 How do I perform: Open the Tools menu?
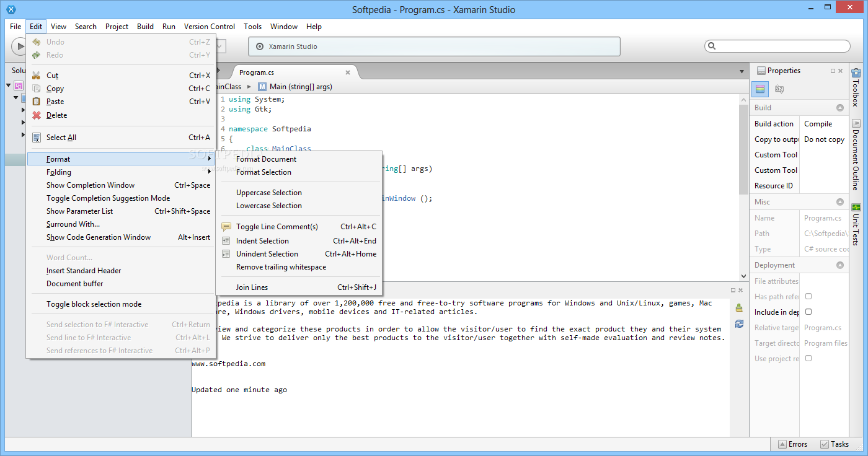[252, 27]
